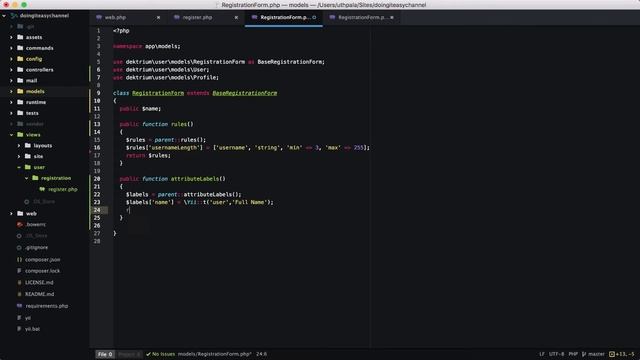Click the assets folder icon

click(20, 37)
